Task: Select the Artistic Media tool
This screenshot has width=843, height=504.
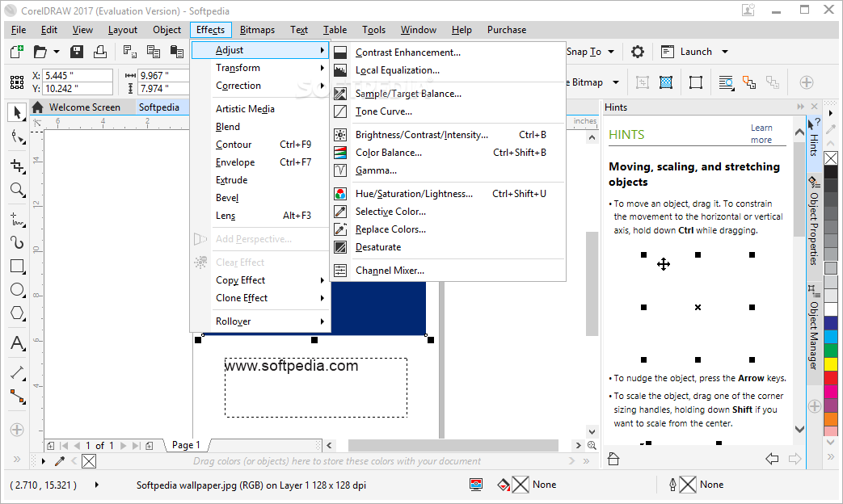Action: (17, 242)
